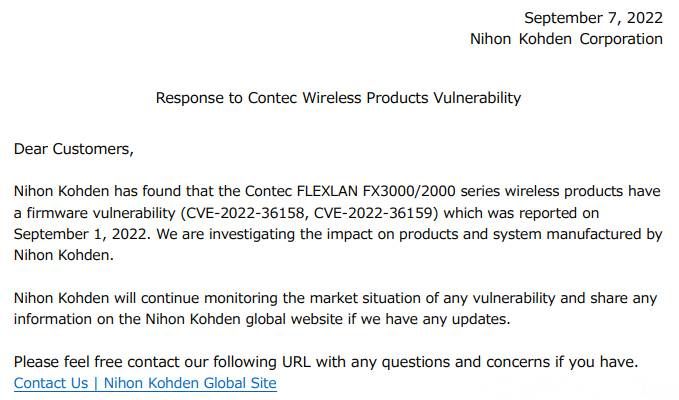Click the date September 7, 2022 at top

(x=593, y=18)
